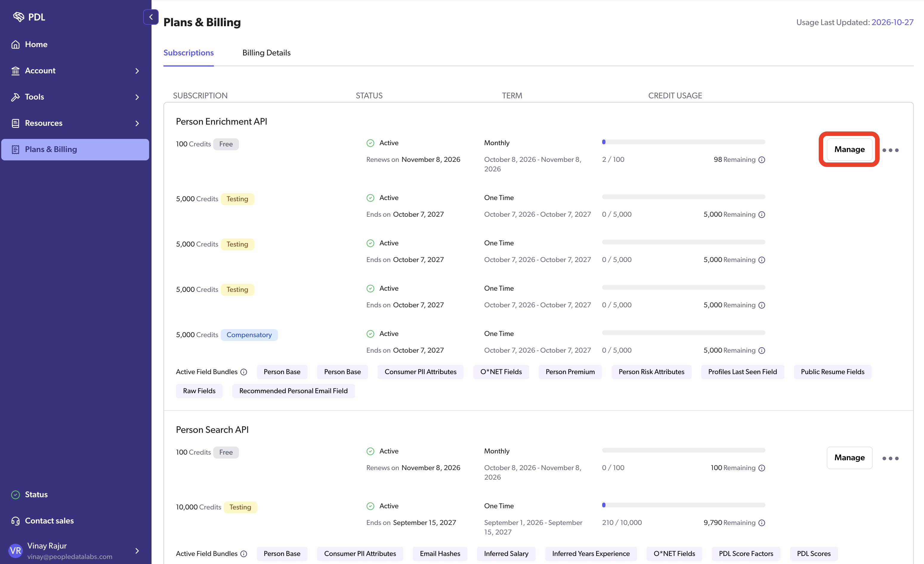Open the Home page
The height and width of the screenshot is (564, 924).
[x=75, y=45]
